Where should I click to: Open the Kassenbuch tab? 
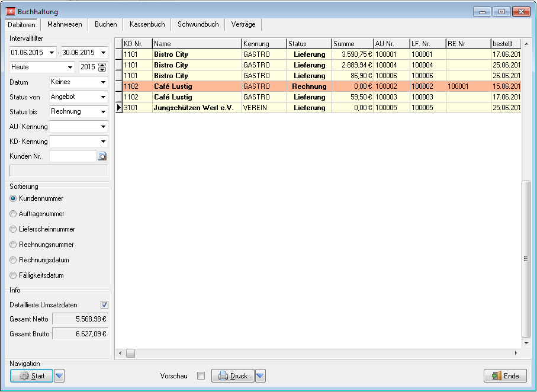pyautogui.click(x=147, y=24)
